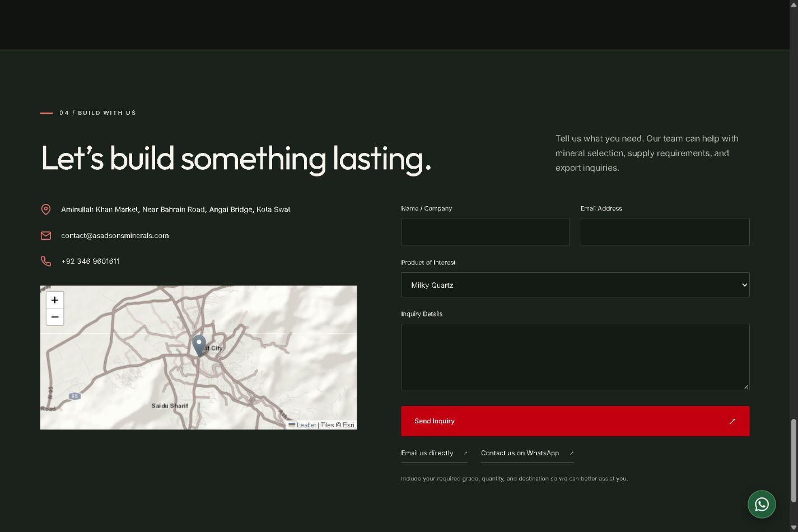The image size is (798, 532).
Task: Open the Contact us on WhatsApp link
Action: pyautogui.click(x=527, y=454)
